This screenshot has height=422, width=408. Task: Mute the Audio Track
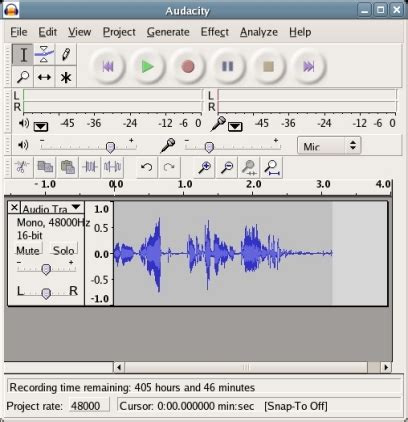pyautogui.click(x=28, y=250)
